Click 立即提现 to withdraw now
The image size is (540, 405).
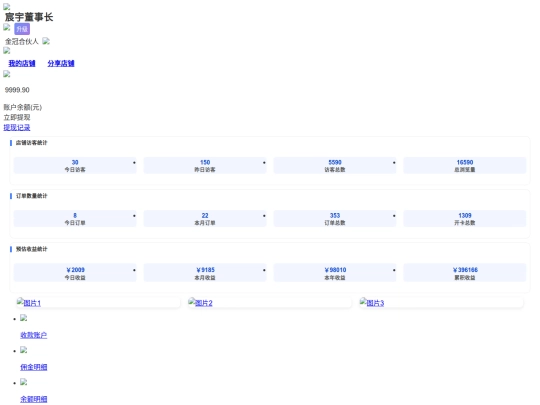coord(17,117)
